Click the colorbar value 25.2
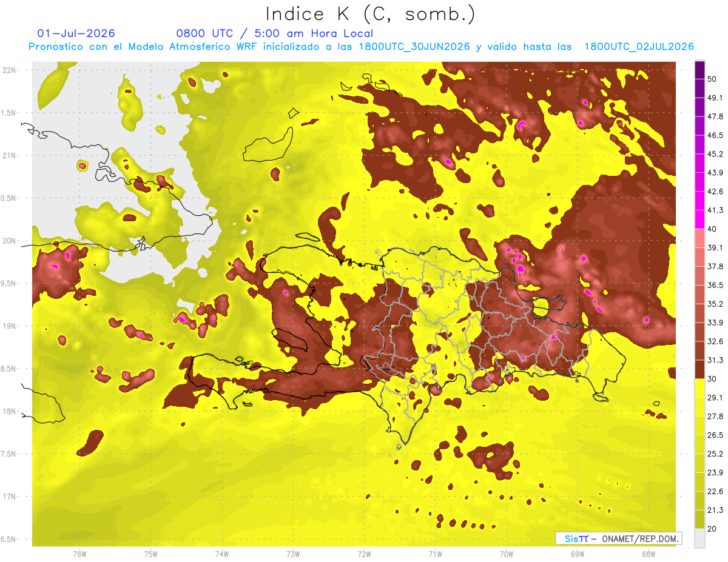The image size is (728, 562). click(x=714, y=454)
